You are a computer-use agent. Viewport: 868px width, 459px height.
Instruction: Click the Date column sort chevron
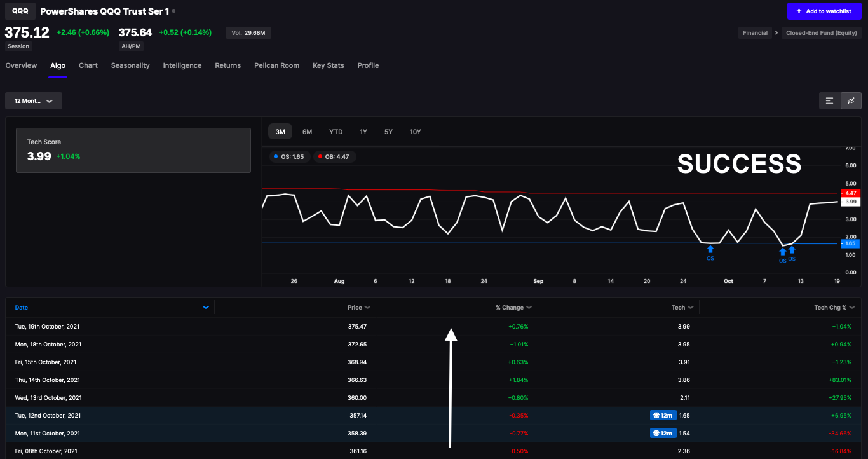coord(206,308)
